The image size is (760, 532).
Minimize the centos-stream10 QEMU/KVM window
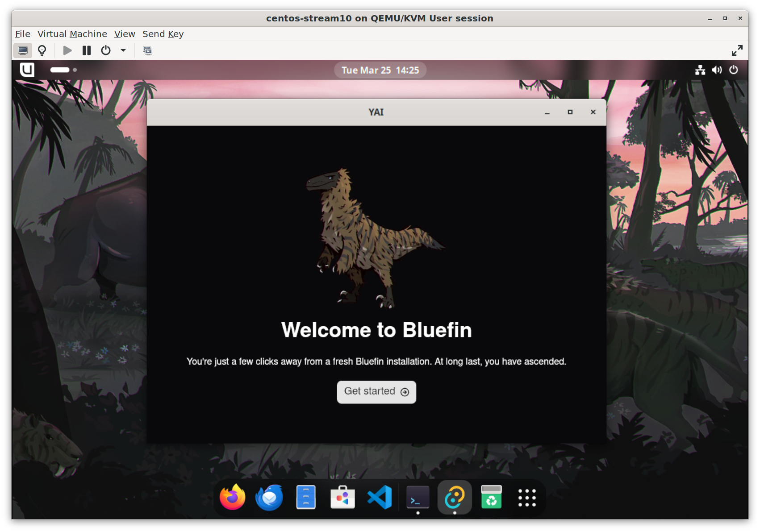710,19
